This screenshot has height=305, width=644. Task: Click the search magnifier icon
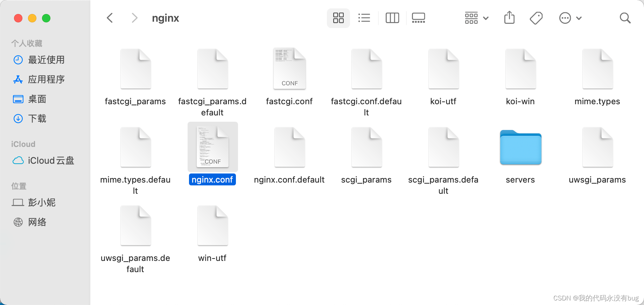pyautogui.click(x=625, y=18)
